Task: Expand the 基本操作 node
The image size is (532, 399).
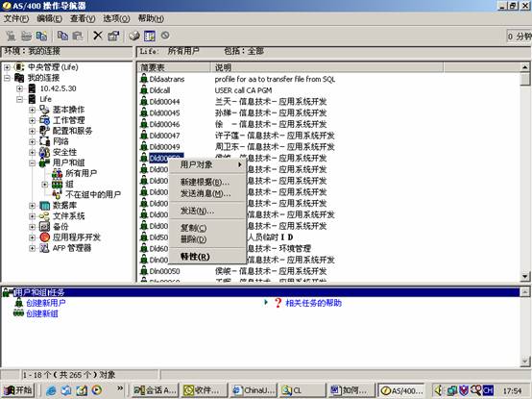Action: pyautogui.click(x=33, y=110)
